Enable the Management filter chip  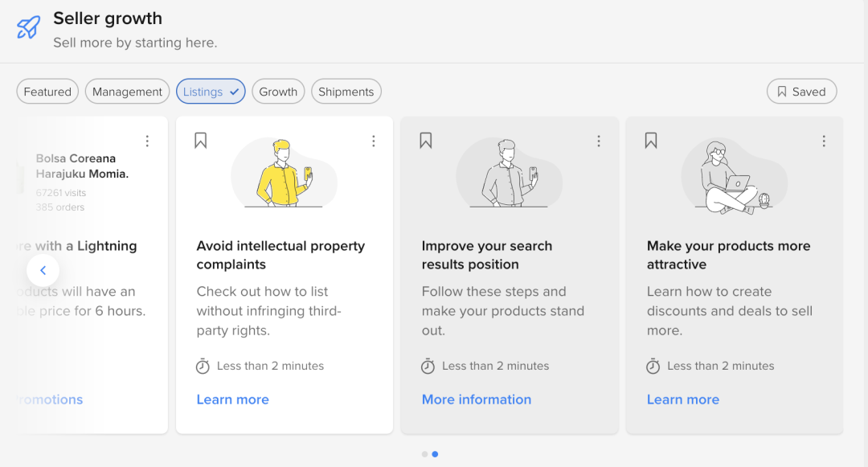coord(127,92)
